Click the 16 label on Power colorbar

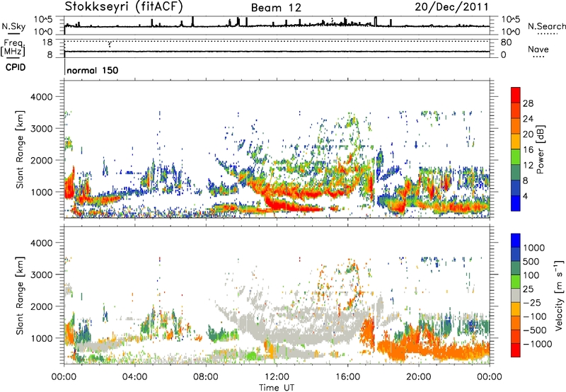coord(528,150)
